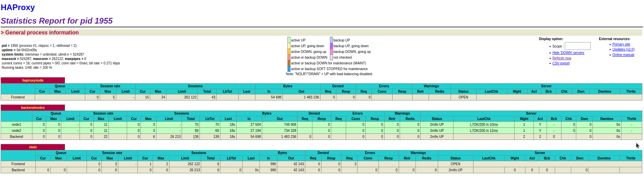
Task: Click node2 bytes out value 734 328
Action: pos(290,130)
